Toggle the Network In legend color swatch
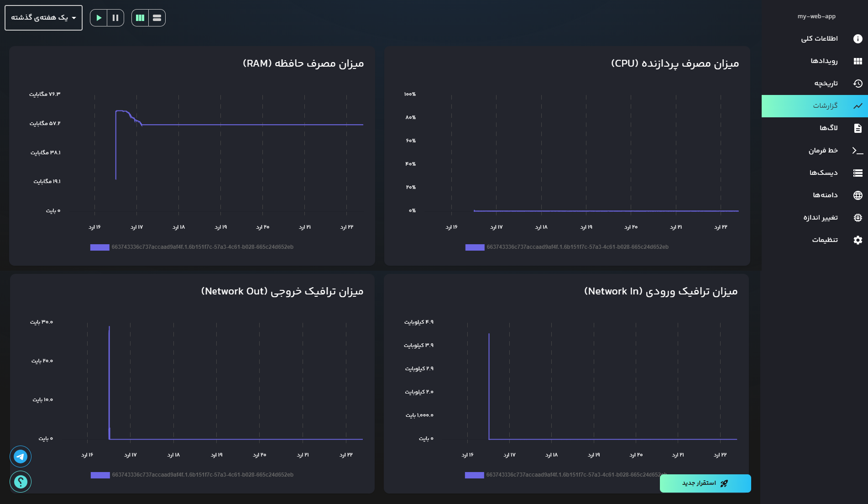 (474, 475)
